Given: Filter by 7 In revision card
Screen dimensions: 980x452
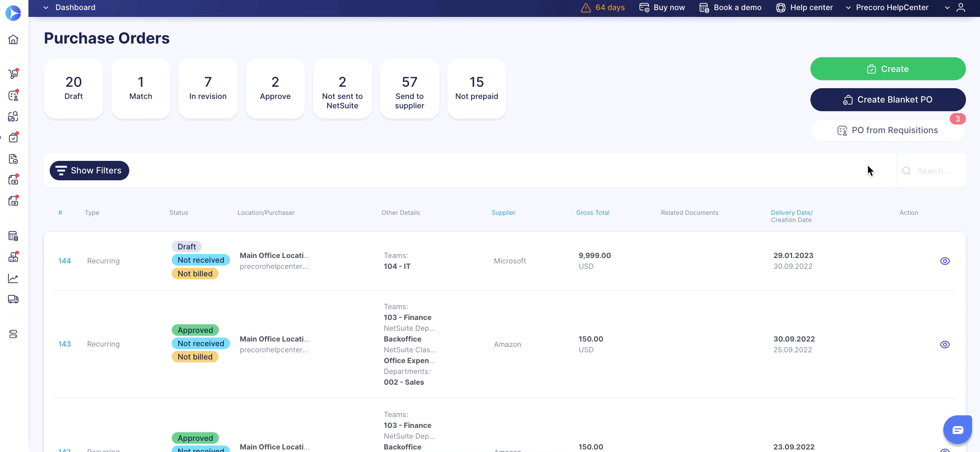Looking at the screenshot, I should tap(208, 88).
